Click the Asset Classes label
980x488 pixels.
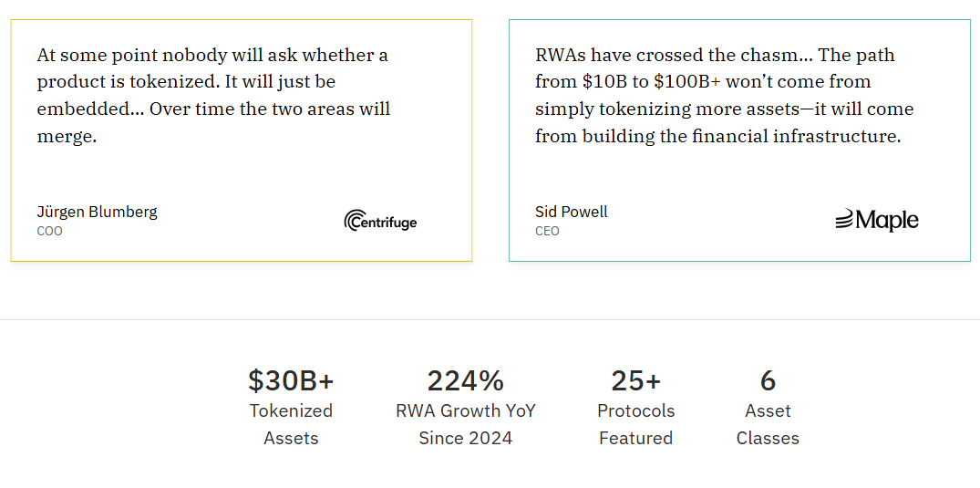coord(768,424)
